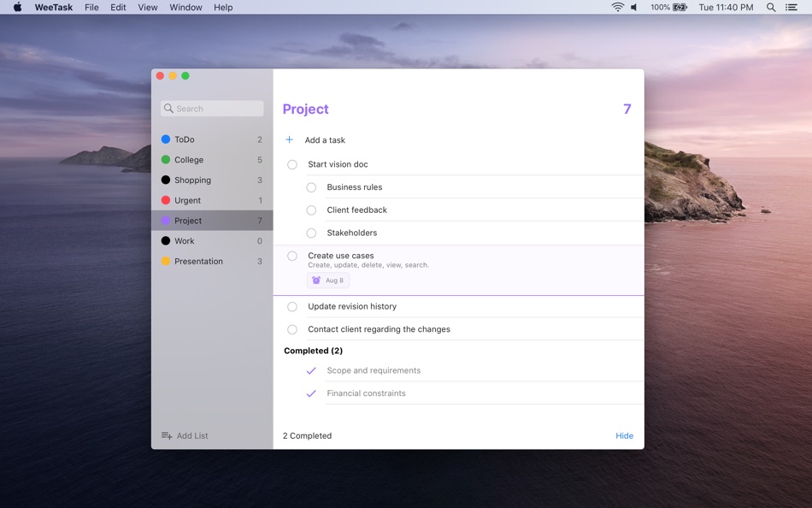The height and width of the screenshot is (508, 812).
Task: Click the purple color dot for Project list
Action: tap(166, 221)
